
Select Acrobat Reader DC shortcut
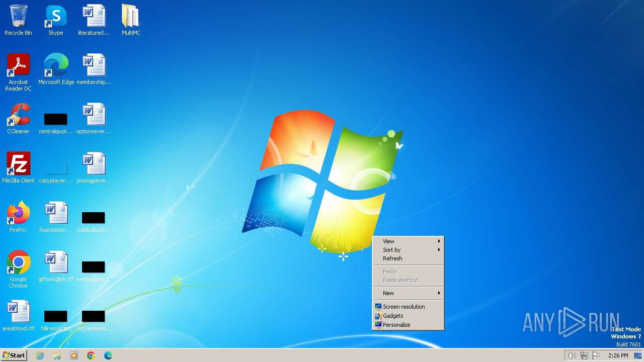click(x=18, y=72)
